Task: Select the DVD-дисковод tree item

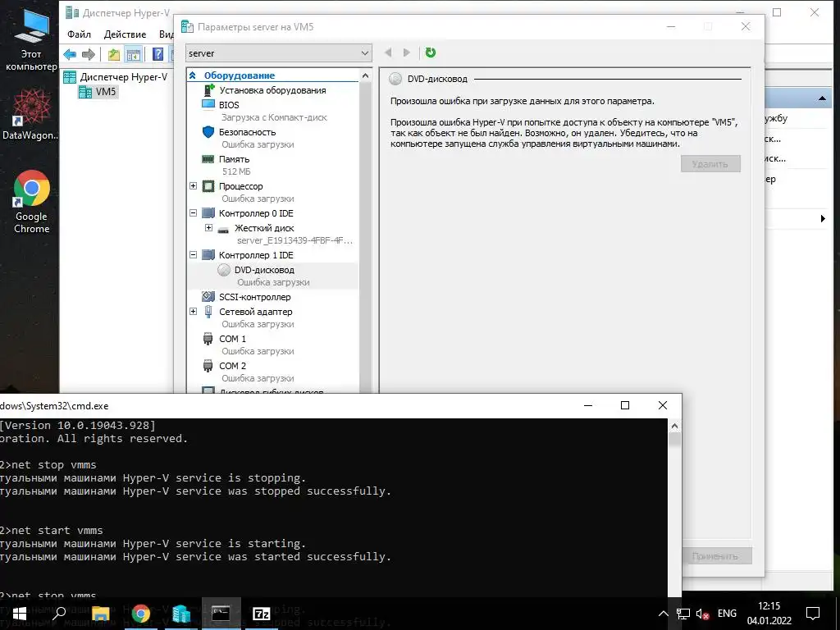Action: click(264, 270)
